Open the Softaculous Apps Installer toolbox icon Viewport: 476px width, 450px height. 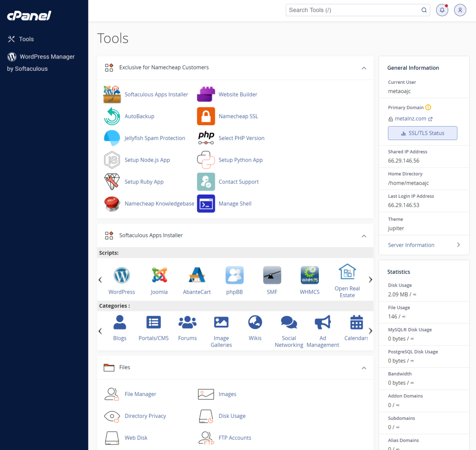(x=112, y=94)
